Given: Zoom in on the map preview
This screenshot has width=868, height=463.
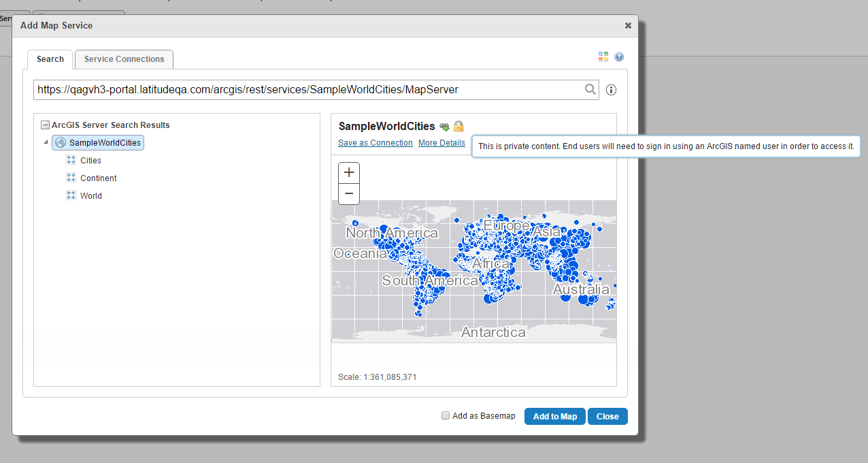Looking at the screenshot, I should click(349, 173).
